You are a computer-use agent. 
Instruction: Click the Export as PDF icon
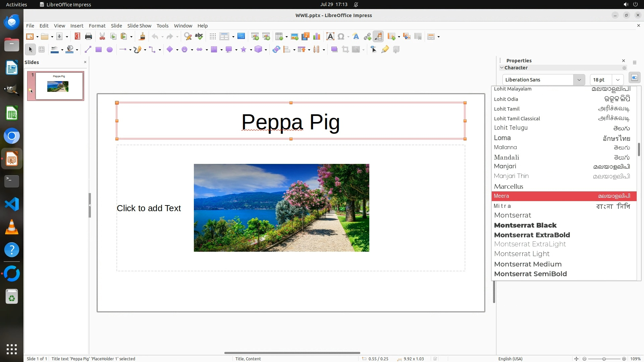pyautogui.click(x=77, y=37)
